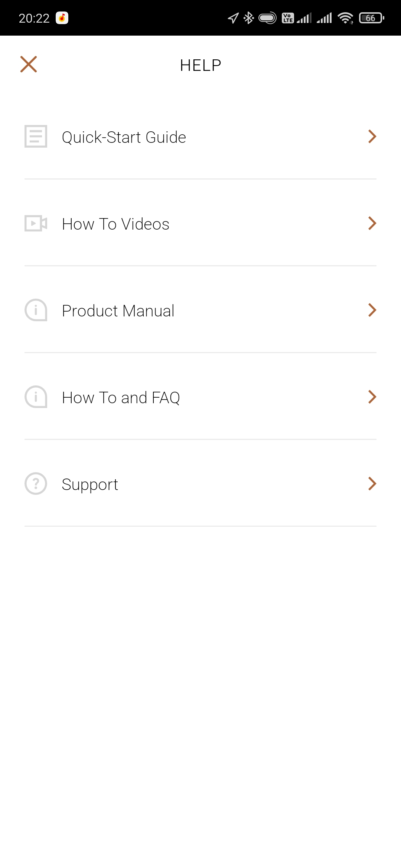Open the Quick-Start Guide entry
The image size is (401, 868).
[x=124, y=137]
